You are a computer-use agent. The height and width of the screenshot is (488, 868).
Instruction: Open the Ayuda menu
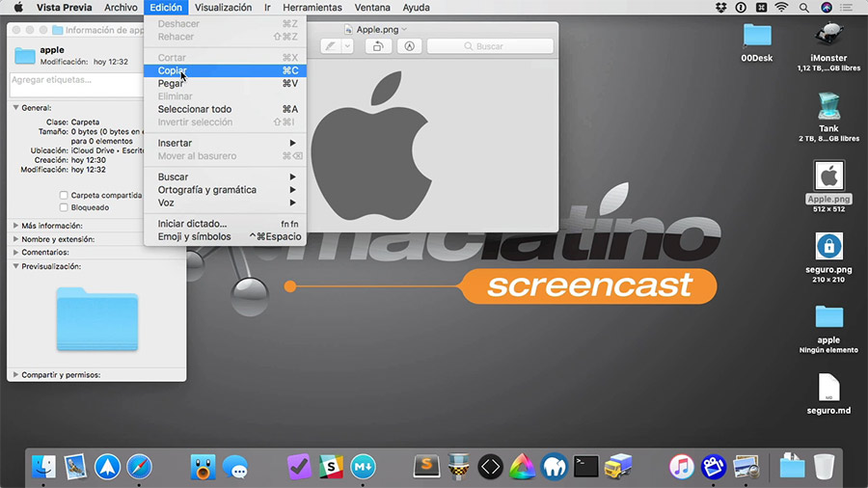[x=417, y=7]
